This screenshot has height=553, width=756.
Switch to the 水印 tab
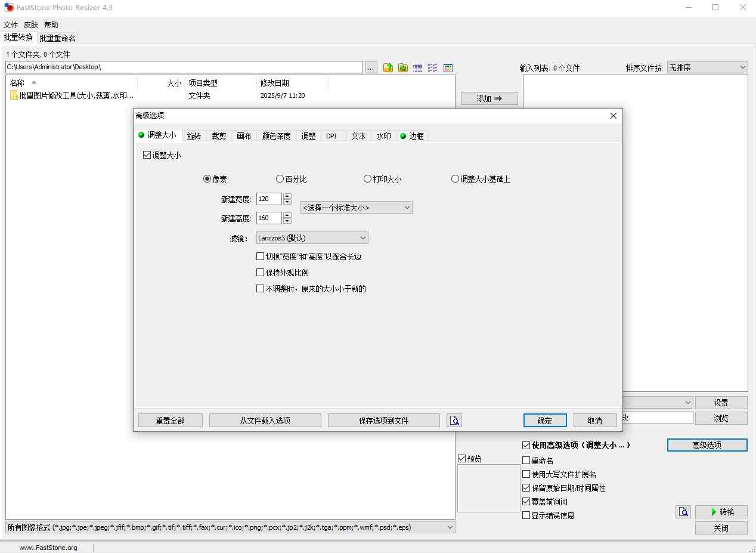(x=383, y=136)
